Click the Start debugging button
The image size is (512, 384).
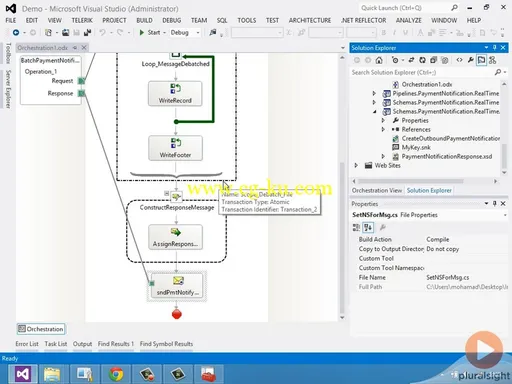coord(150,32)
